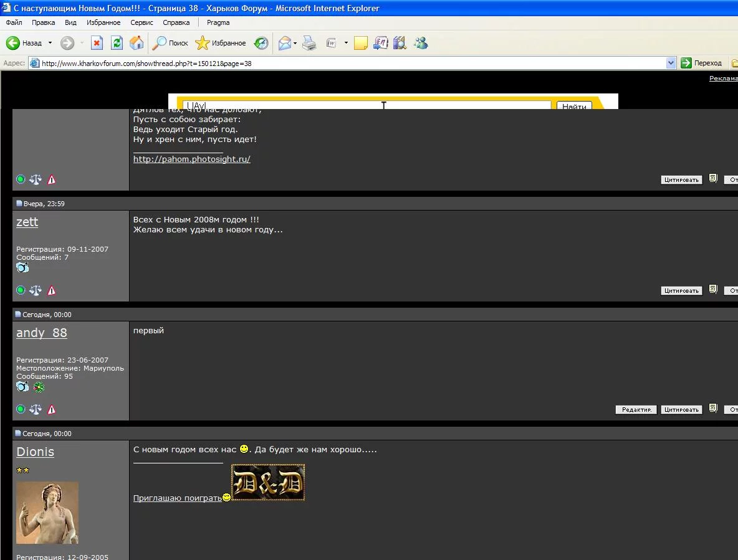Open the Pragma menu

point(218,22)
